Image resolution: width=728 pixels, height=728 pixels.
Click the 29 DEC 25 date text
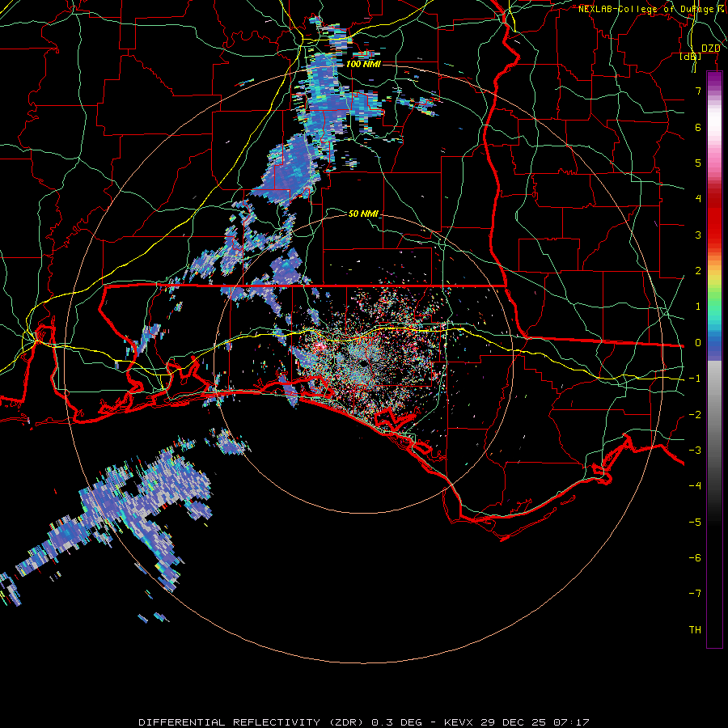pyautogui.click(x=513, y=722)
